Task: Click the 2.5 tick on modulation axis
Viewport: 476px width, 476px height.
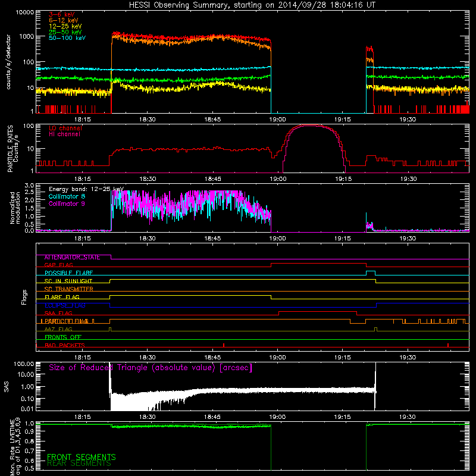Action: (29, 192)
